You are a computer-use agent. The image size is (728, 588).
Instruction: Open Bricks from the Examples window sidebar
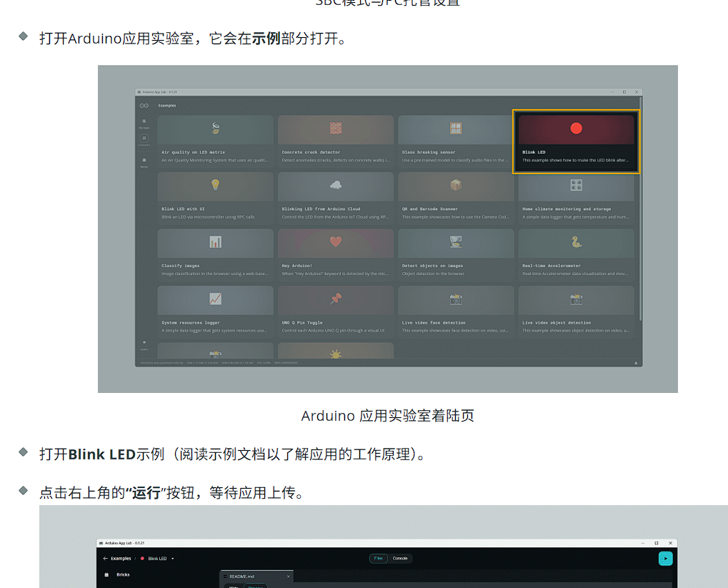pos(144,162)
